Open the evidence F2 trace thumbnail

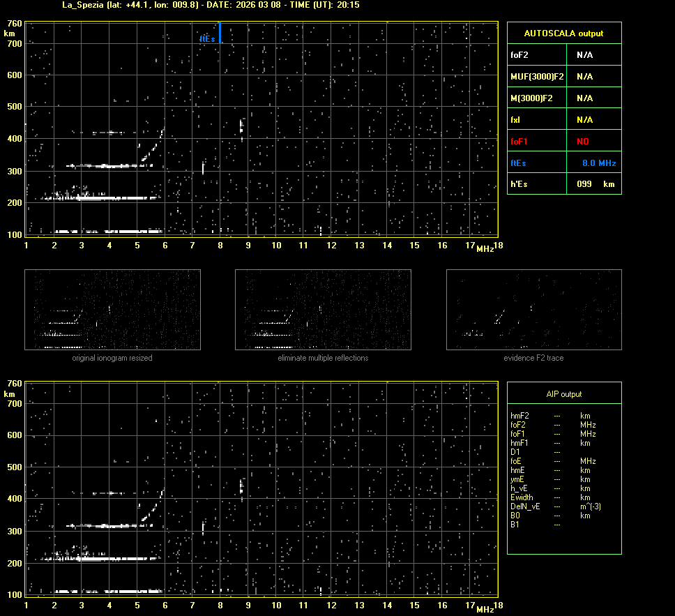tap(533, 309)
